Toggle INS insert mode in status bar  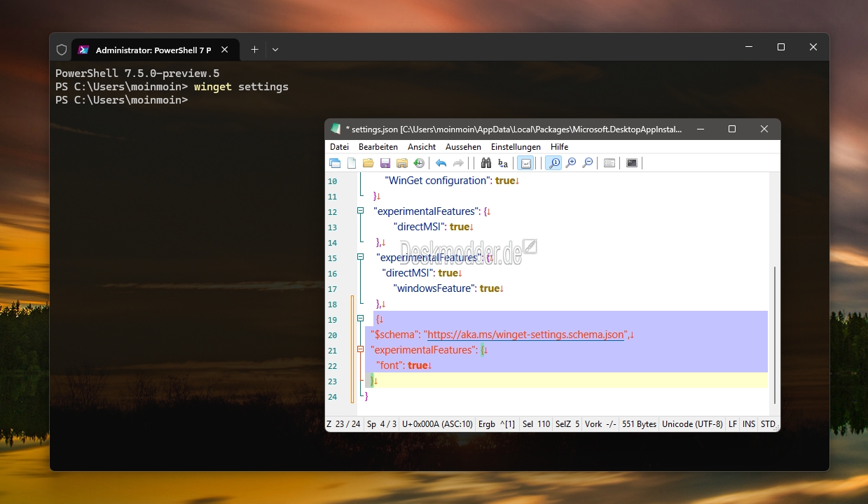point(749,424)
